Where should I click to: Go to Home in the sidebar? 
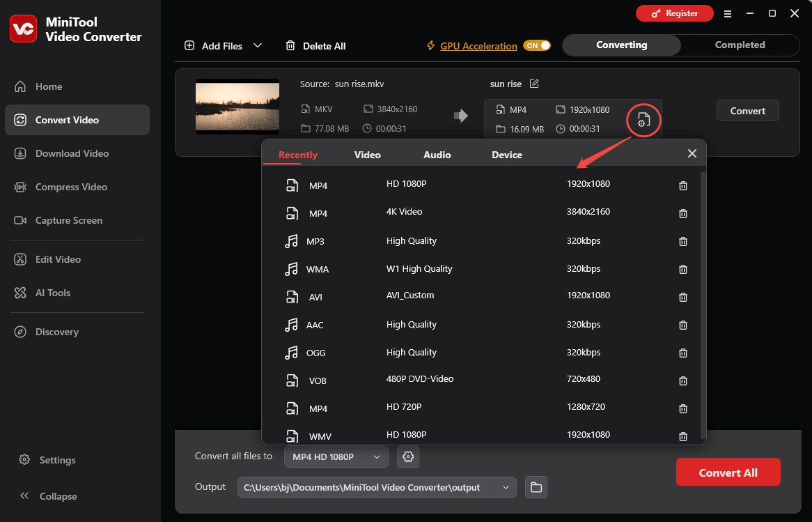77,86
